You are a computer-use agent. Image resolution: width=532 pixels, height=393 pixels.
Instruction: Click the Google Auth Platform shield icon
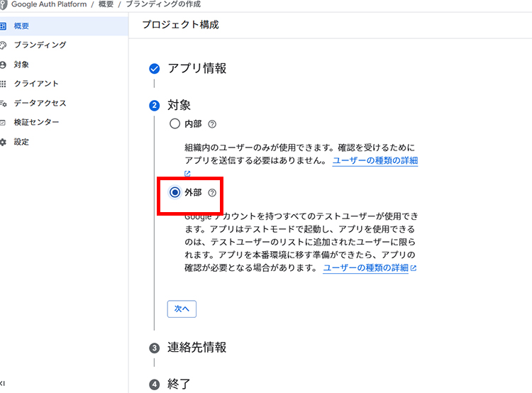click(4, 4)
